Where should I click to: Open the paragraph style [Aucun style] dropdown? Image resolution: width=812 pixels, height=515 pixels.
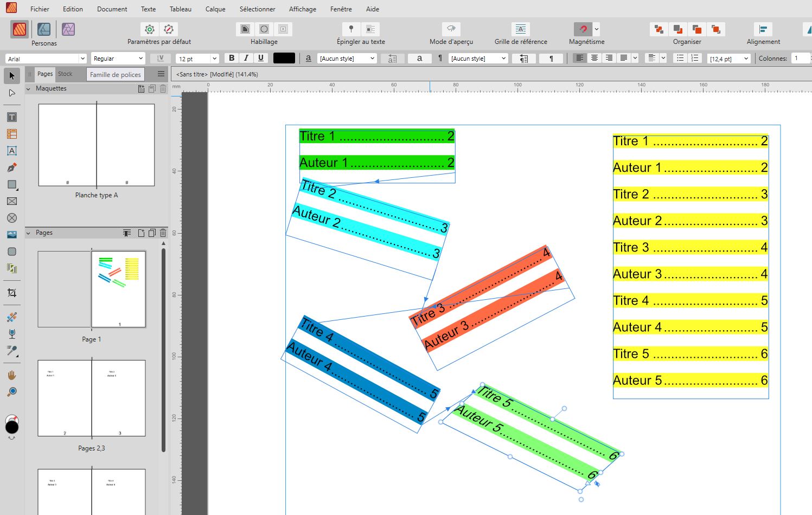click(x=503, y=59)
